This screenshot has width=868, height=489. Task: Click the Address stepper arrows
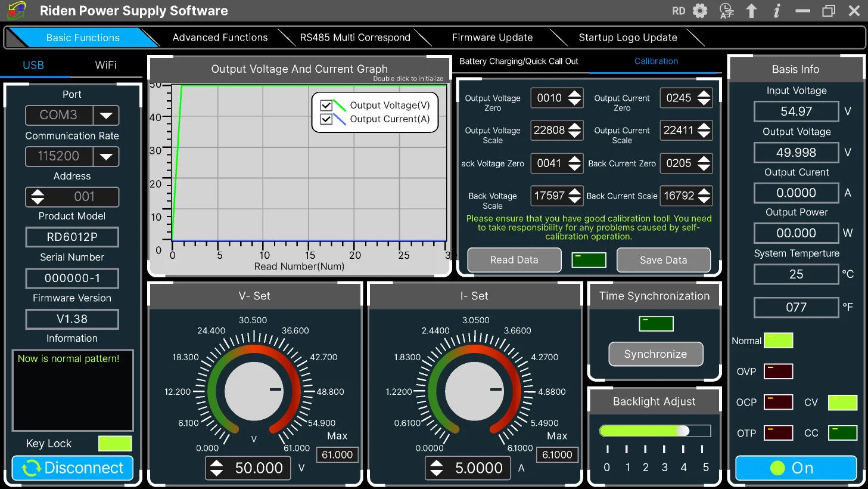(x=38, y=197)
